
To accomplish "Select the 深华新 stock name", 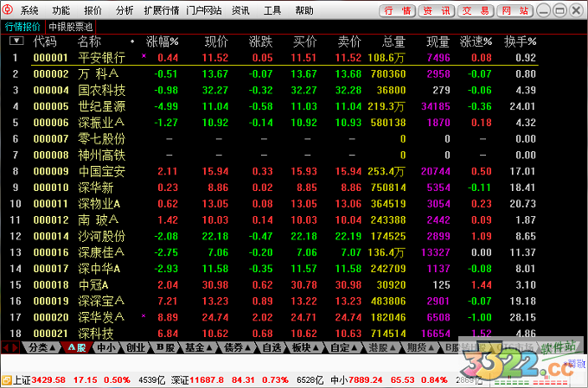I will (x=96, y=188).
